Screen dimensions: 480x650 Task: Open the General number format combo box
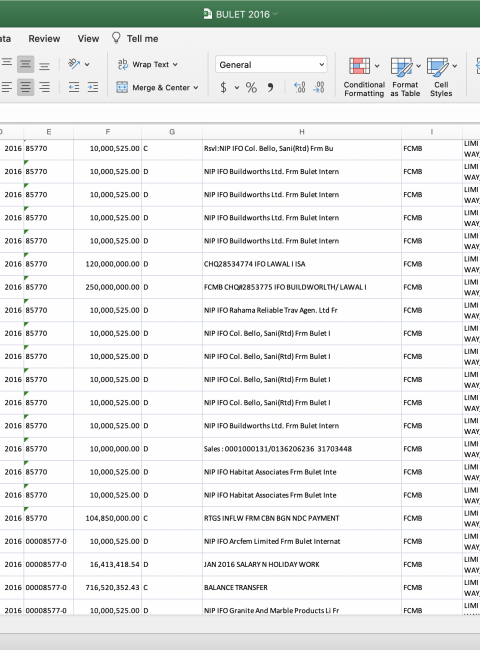tap(271, 64)
